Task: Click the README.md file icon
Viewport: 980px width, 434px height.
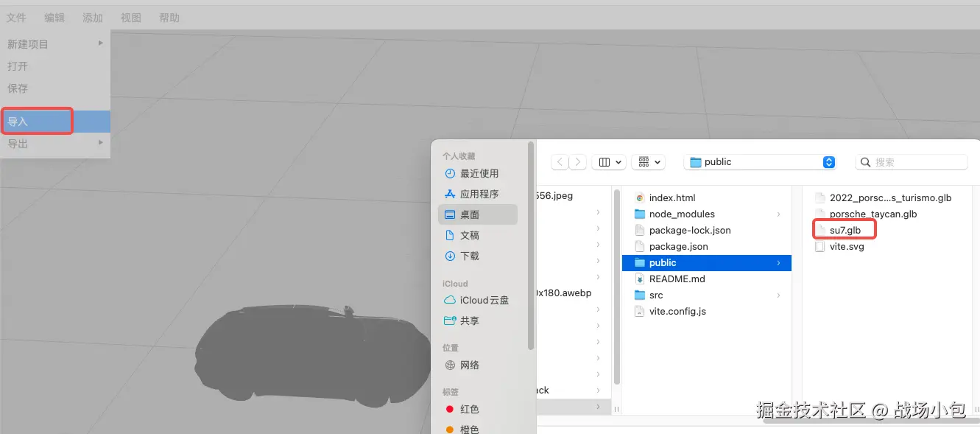Action: pos(640,279)
